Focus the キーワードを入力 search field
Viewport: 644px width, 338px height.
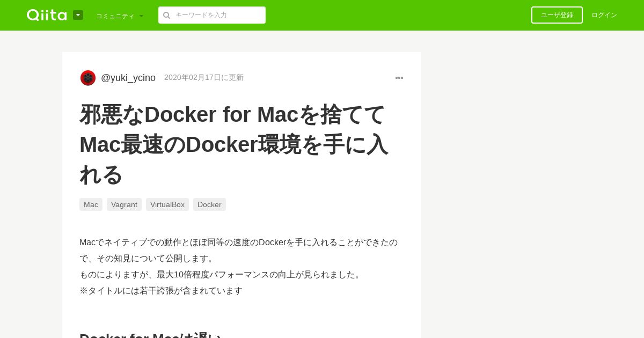click(212, 15)
